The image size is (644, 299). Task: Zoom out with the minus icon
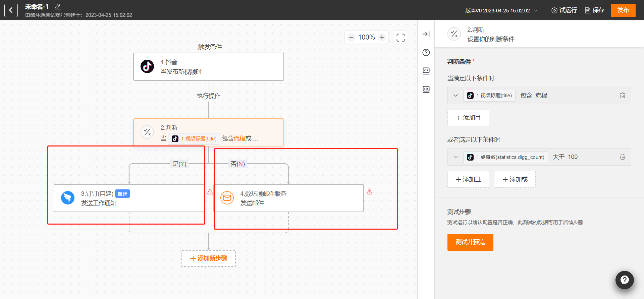coord(351,38)
